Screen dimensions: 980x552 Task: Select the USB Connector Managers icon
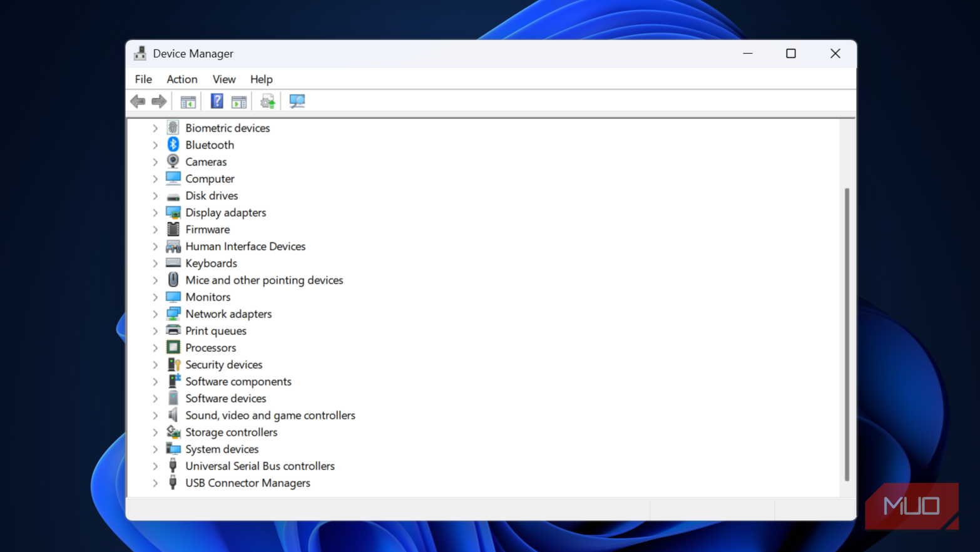(x=173, y=483)
